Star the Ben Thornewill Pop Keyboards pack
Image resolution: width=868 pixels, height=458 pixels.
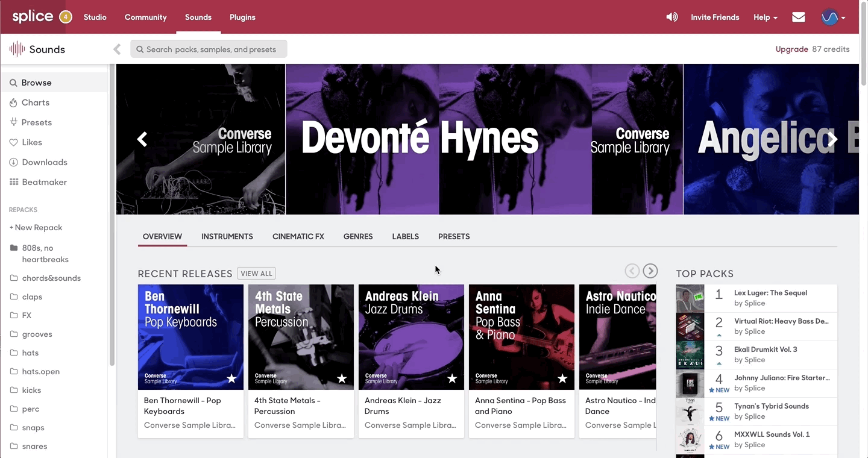click(231, 378)
